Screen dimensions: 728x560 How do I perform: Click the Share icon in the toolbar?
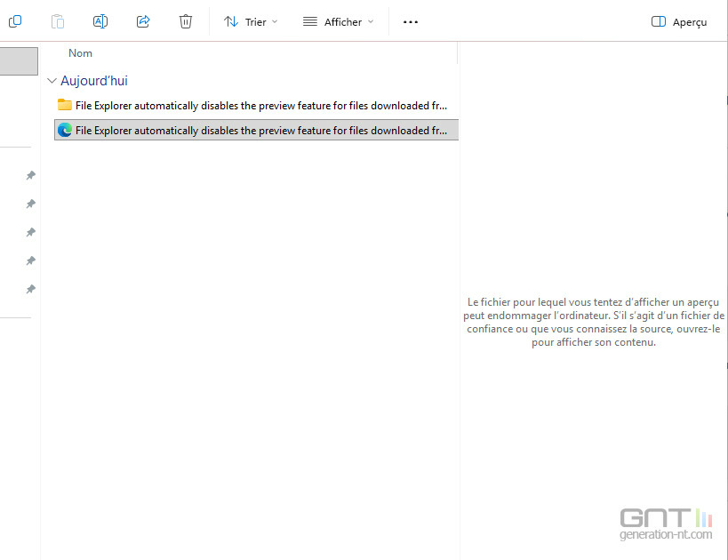pos(143,21)
